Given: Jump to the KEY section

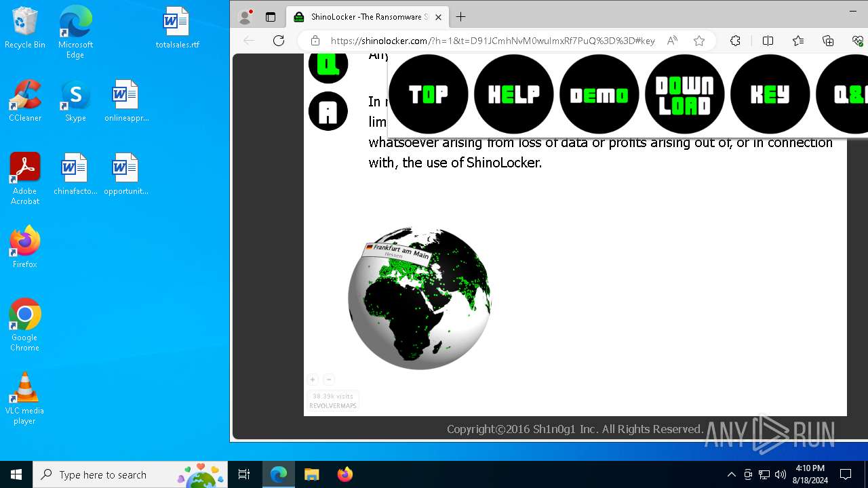Looking at the screenshot, I should [770, 94].
